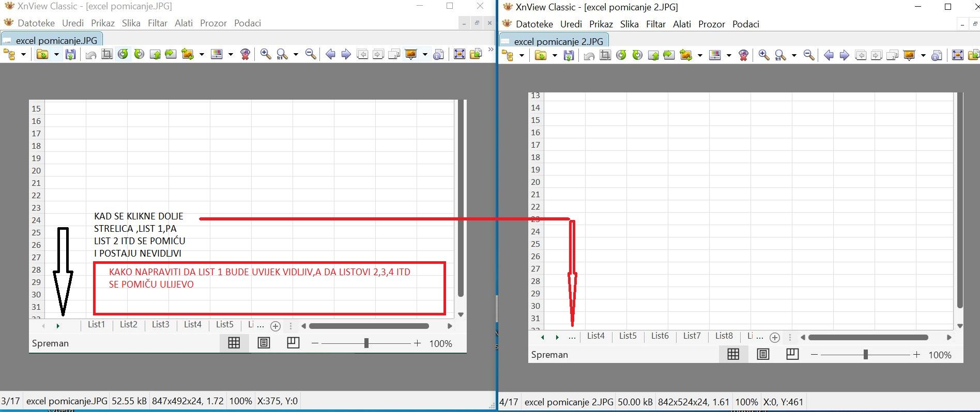Image resolution: width=980 pixels, height=412 pixels.
Task: Zoom out in excel pomicanje.JPG window
Action: tap(311, 54)
